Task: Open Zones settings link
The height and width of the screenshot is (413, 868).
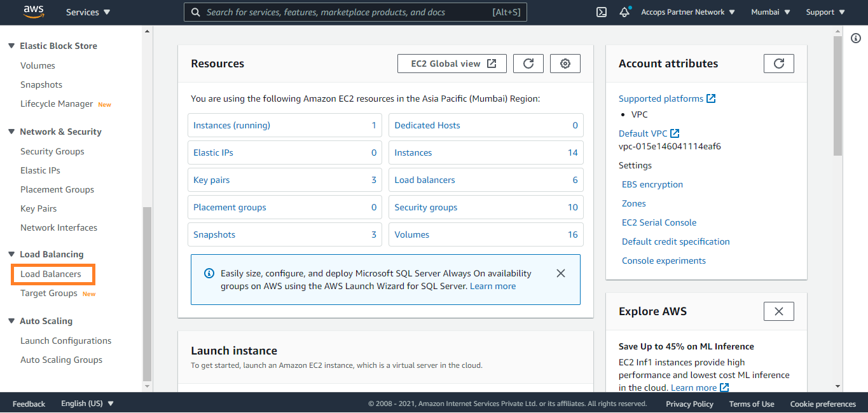Action: coord(634,203)
